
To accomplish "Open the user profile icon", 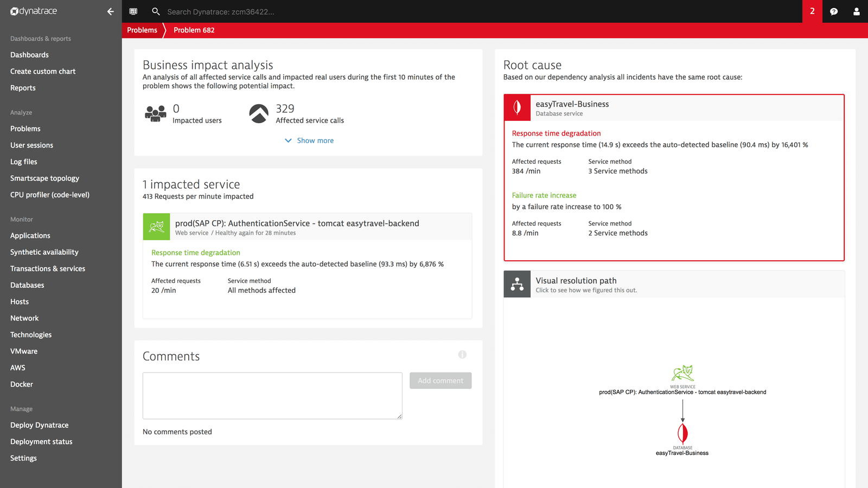I will point(857,11).
